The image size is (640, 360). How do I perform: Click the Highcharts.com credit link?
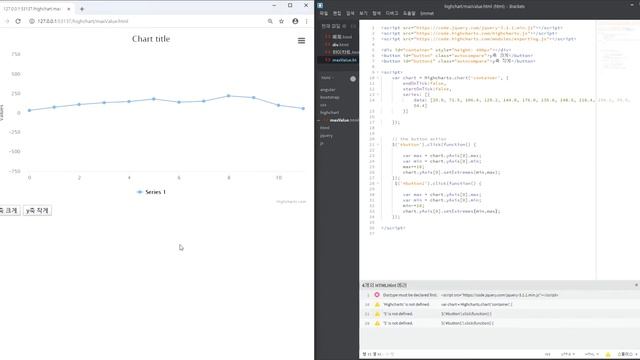291,202
